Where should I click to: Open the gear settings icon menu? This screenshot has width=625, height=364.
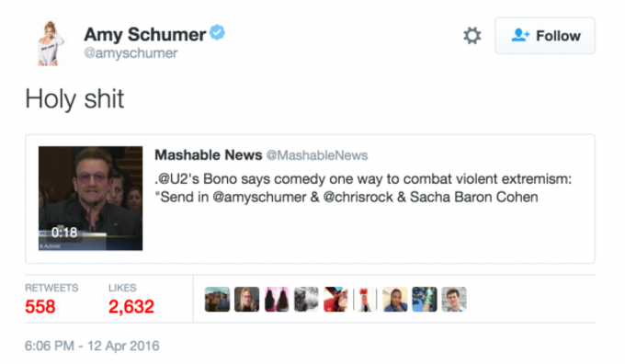click(472, 36)
